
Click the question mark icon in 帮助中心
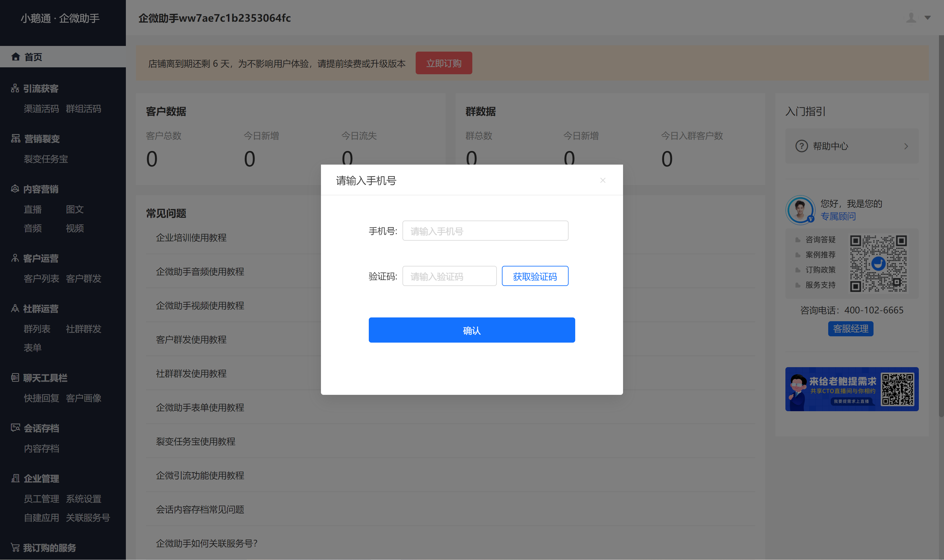point(801,146)
